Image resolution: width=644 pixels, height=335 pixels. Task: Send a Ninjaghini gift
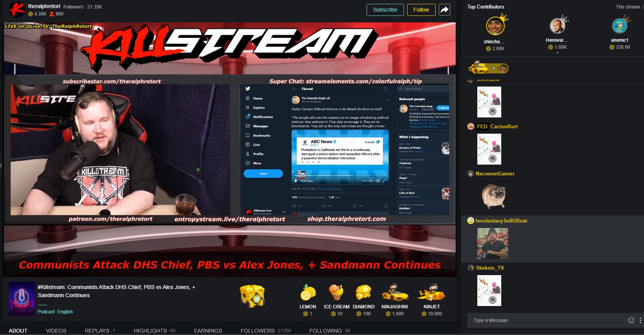click(x=395, y=300)
